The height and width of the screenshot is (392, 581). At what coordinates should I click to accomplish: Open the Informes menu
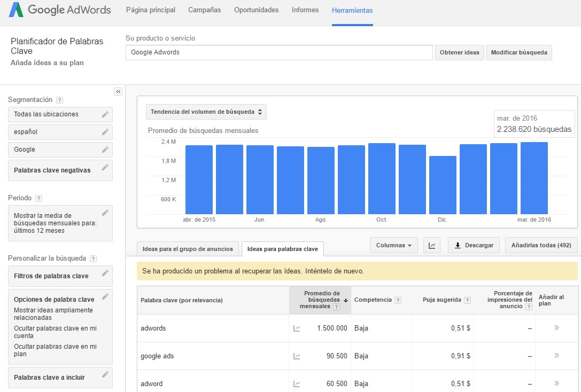click(305, 10)
